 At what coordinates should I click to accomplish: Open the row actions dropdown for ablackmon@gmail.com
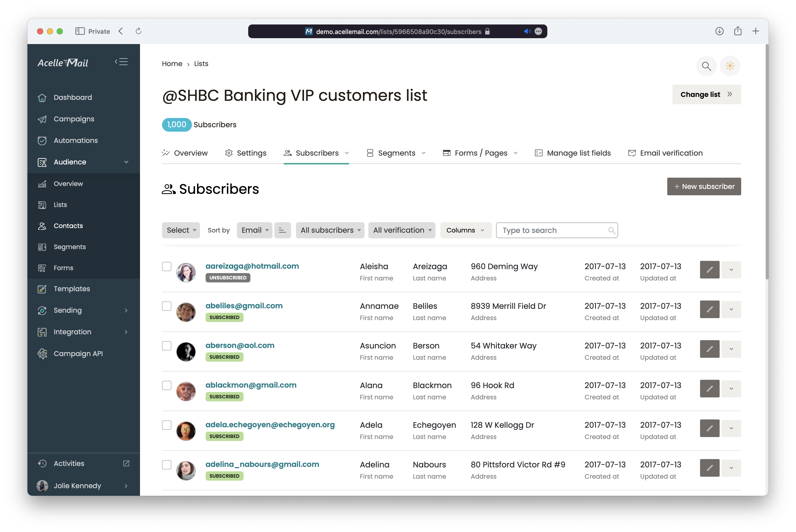tap(731, 389)
